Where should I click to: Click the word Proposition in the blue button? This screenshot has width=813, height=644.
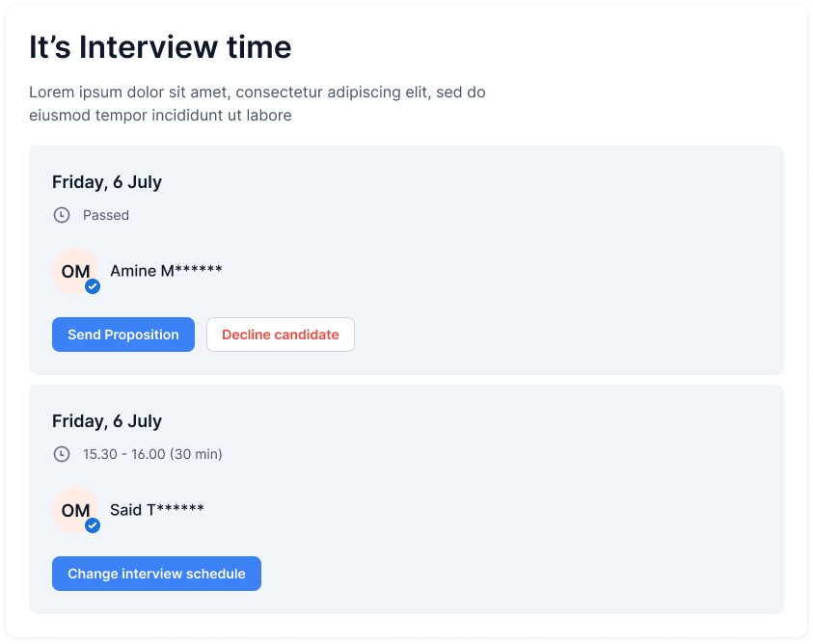(x=142, y=335)
